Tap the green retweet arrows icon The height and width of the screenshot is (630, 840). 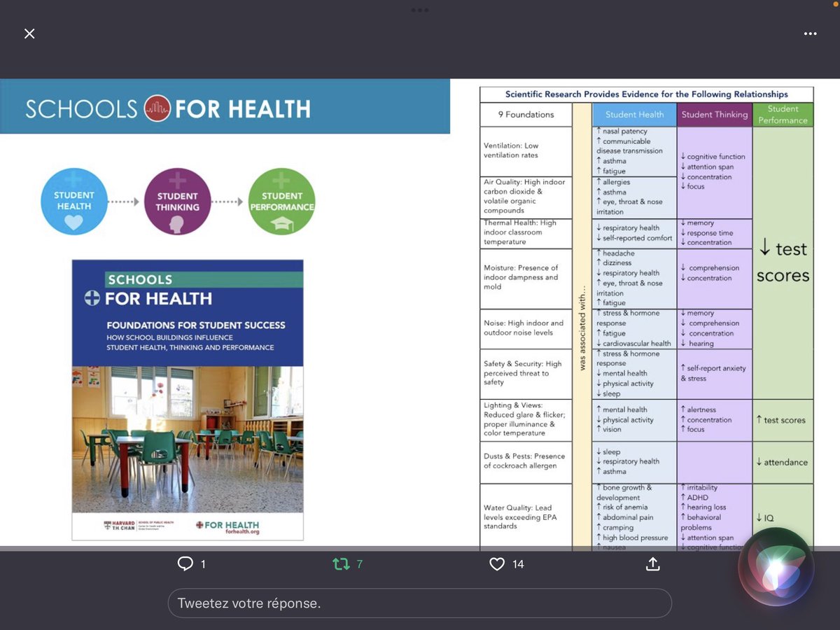click(x=341, y=563)
